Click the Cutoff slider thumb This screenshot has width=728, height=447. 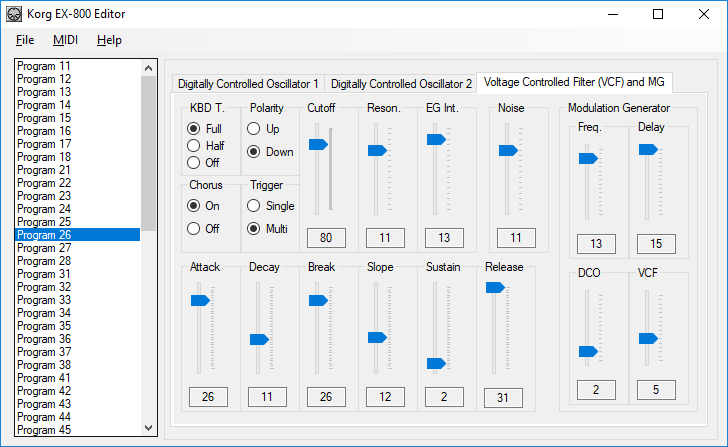click(318, 144)
